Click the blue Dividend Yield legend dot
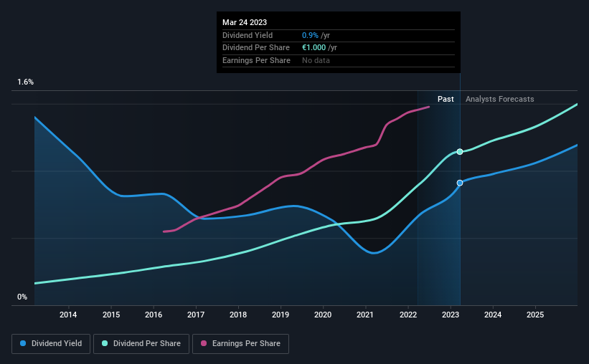This screenshot has height=364, width=589. (x=23, y=343)
